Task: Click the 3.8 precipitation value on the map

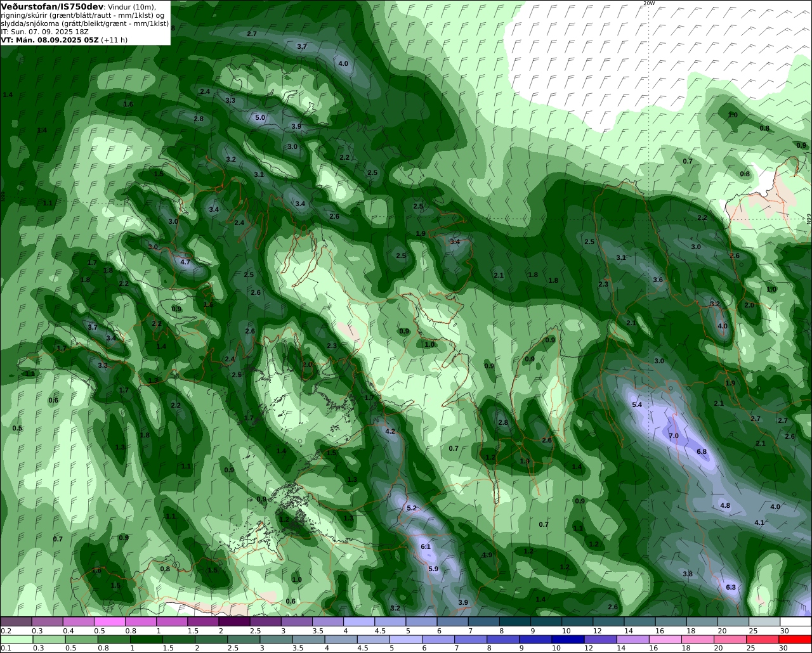Action: (688, 574)
